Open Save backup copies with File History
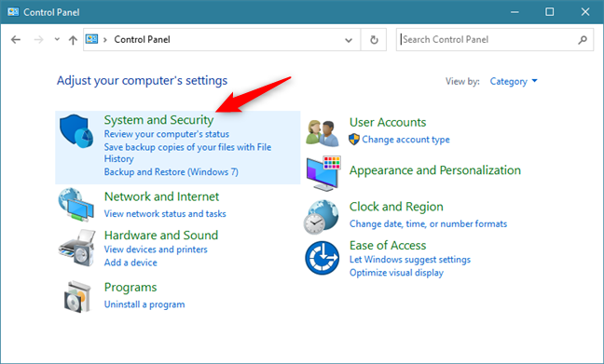 click(x=187, y=153)
